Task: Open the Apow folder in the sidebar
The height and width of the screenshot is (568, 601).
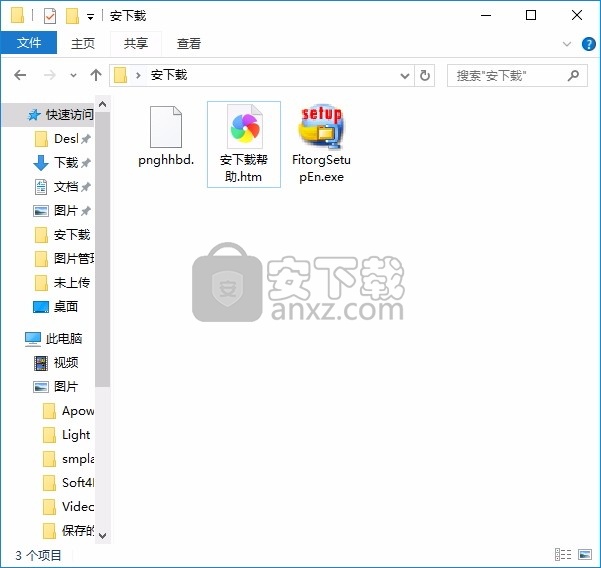Action: click(x=68, y=411)
